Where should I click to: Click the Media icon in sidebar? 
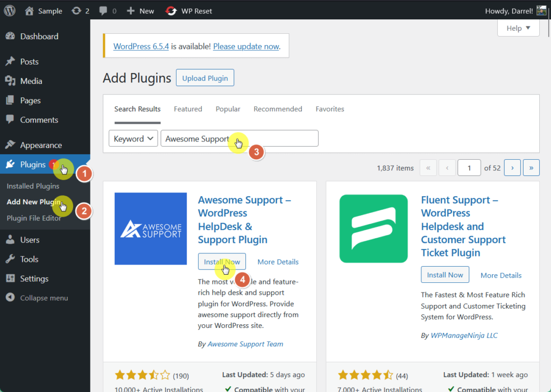point(10,81)
